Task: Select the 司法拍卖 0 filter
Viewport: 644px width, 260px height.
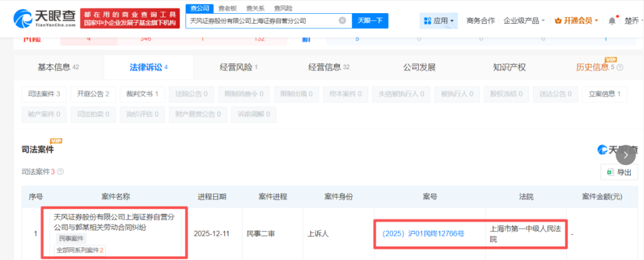Action: click(x=93, y=114)
